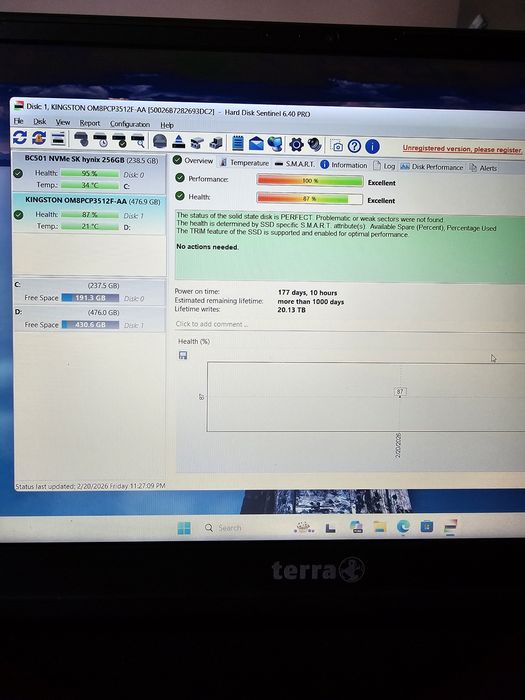Click the envelope send-email toolbar icon
525x700 pixels.
[x=256, y=144]
